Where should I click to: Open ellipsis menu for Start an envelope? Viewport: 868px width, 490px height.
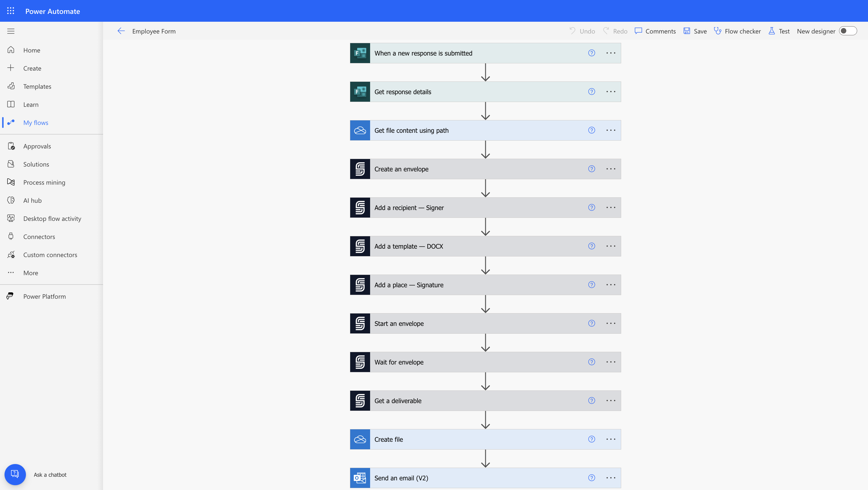click(611, 323)
